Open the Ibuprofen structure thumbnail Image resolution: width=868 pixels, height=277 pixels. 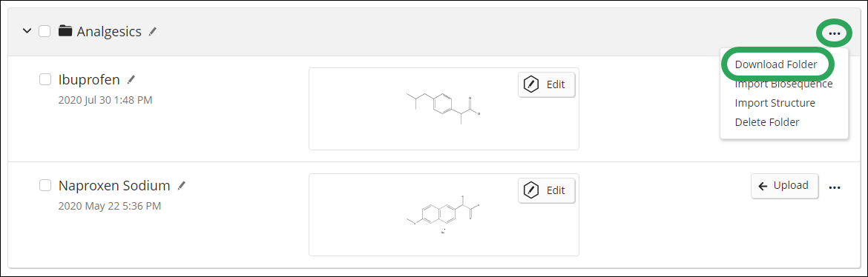click(444, 109)
